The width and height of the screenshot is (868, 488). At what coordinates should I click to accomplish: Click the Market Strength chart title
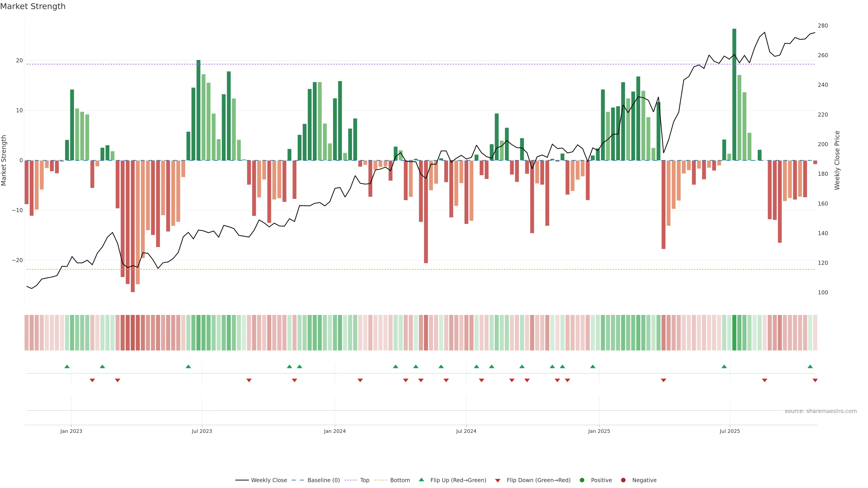point(33,6)
